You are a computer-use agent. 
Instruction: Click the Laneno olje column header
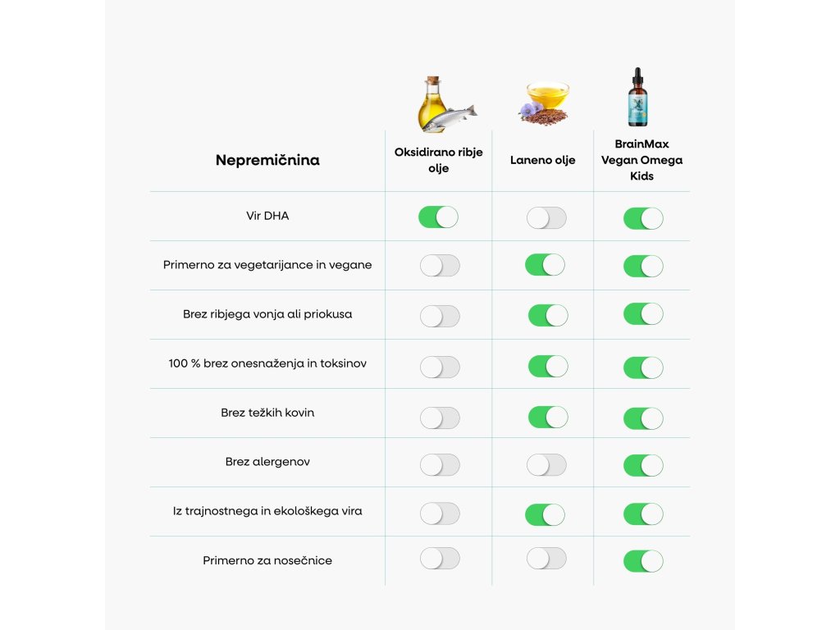(x=542, y=160)
